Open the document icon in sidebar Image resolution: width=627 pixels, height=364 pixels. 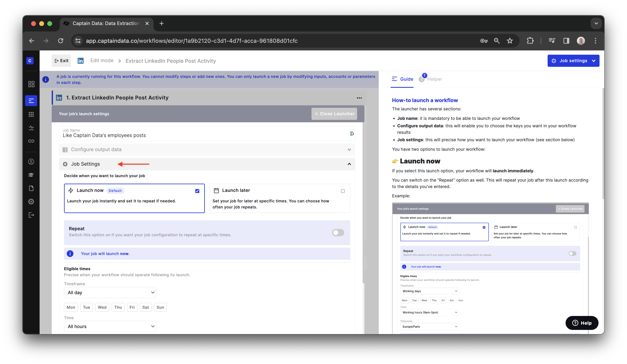[31, 188]
